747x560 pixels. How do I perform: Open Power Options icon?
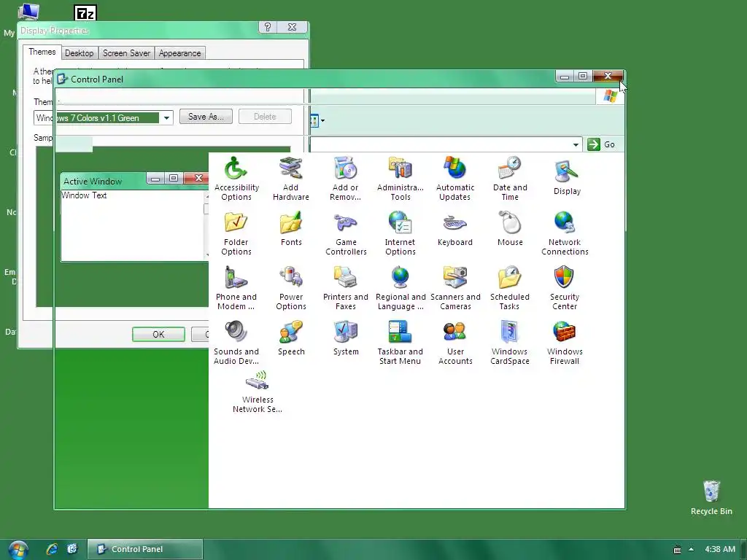coord(291,289)
